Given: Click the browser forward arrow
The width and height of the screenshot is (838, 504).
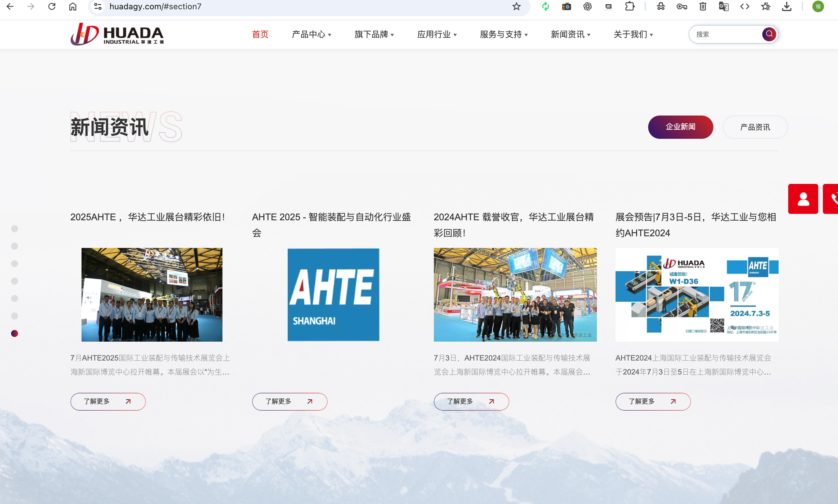Looking at the screenshot, I should (31, 6).
